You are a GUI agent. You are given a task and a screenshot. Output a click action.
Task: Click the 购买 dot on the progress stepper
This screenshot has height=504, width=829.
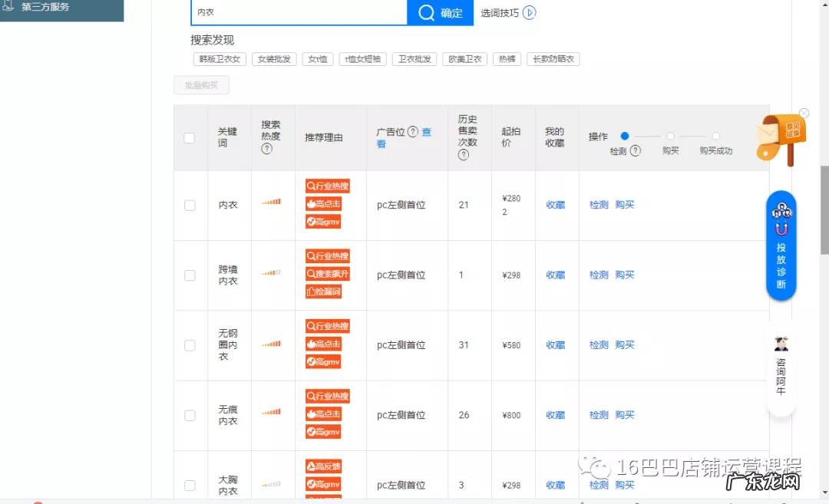669,136
